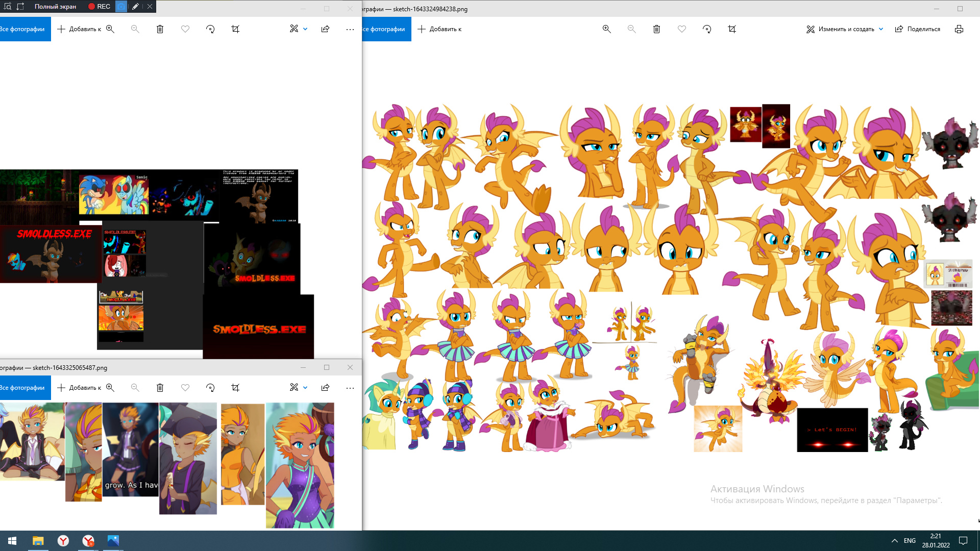Select Crop tool in right Photos window
980x551 pixels.
(731, 29)
